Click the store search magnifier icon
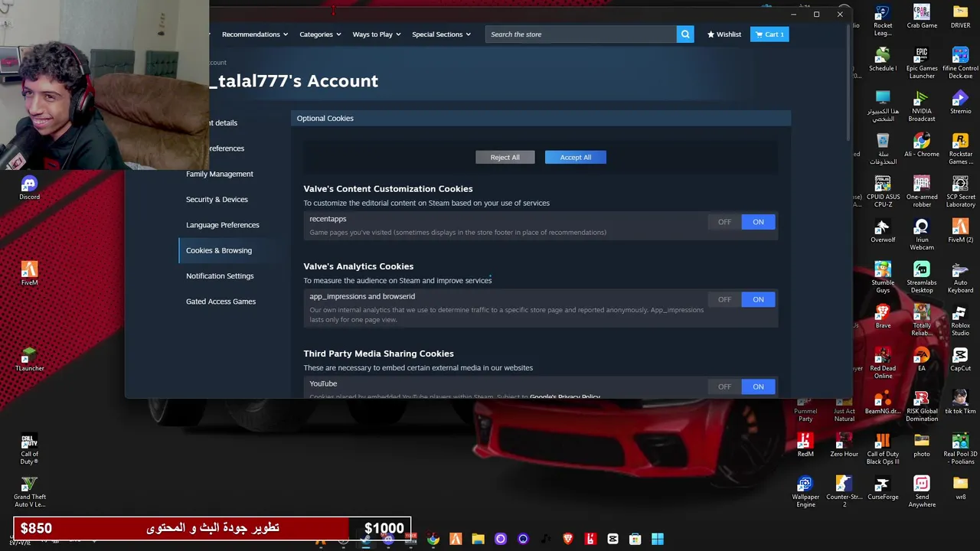 pyautogui.click(x=685, y=34)
